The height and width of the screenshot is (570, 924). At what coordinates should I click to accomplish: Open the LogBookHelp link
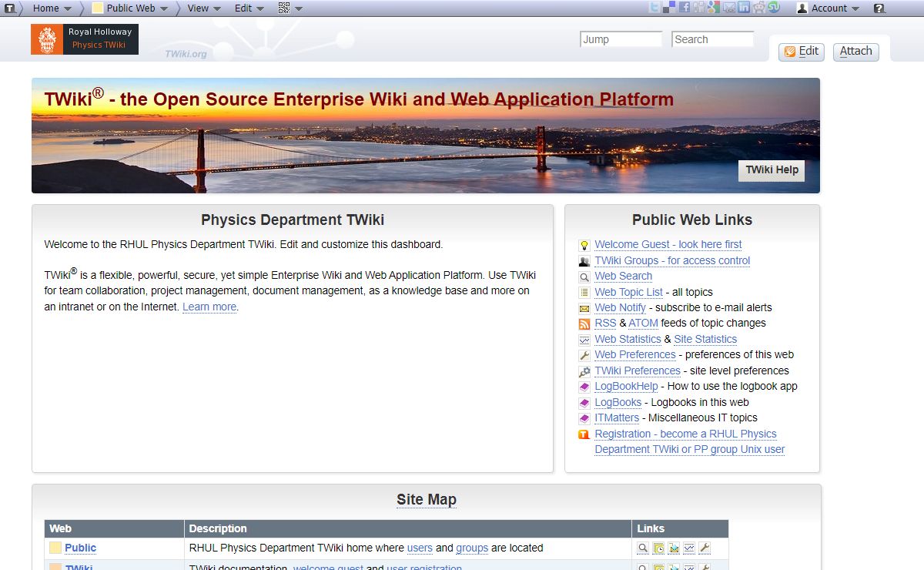click(x=626, y=386)
